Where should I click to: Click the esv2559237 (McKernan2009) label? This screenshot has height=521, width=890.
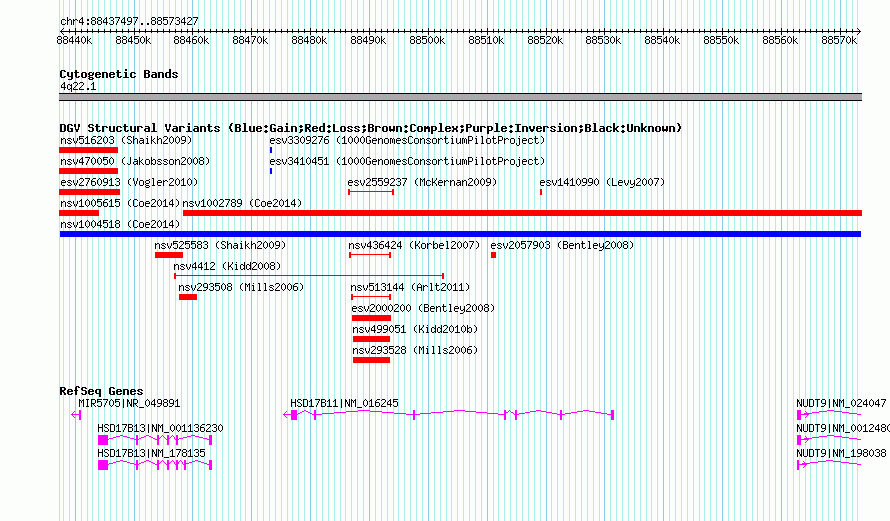coord(422,182)
